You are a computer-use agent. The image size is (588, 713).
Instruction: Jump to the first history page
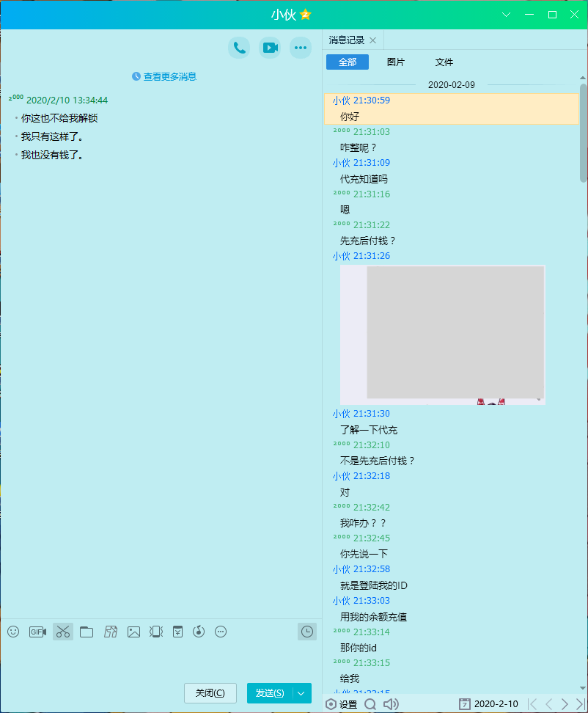pyautogui.click(x=532, y=704)
